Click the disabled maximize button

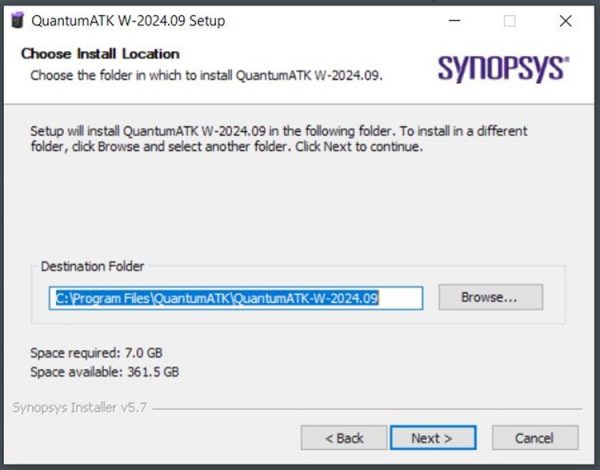pyautogui.click(x=509, y=21)
